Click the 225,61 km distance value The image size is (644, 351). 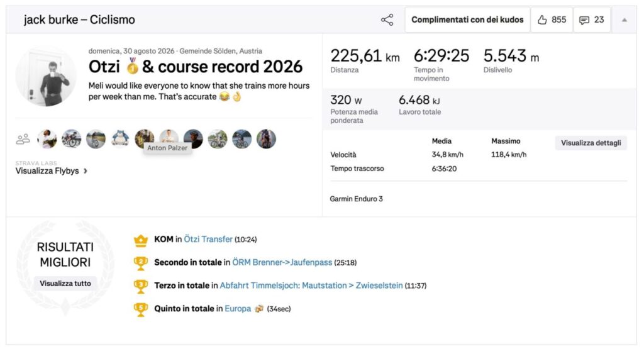pyautogui.click(x=365, y=56)
